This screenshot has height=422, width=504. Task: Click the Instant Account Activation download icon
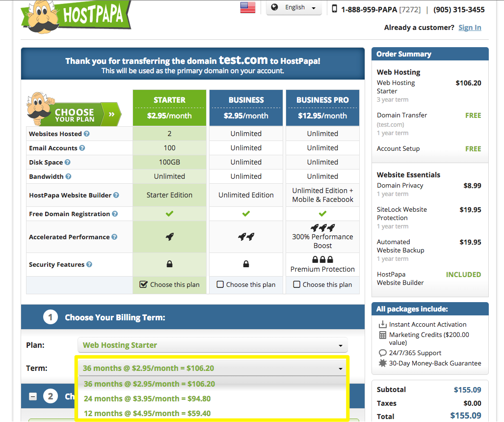coord(382,324)
